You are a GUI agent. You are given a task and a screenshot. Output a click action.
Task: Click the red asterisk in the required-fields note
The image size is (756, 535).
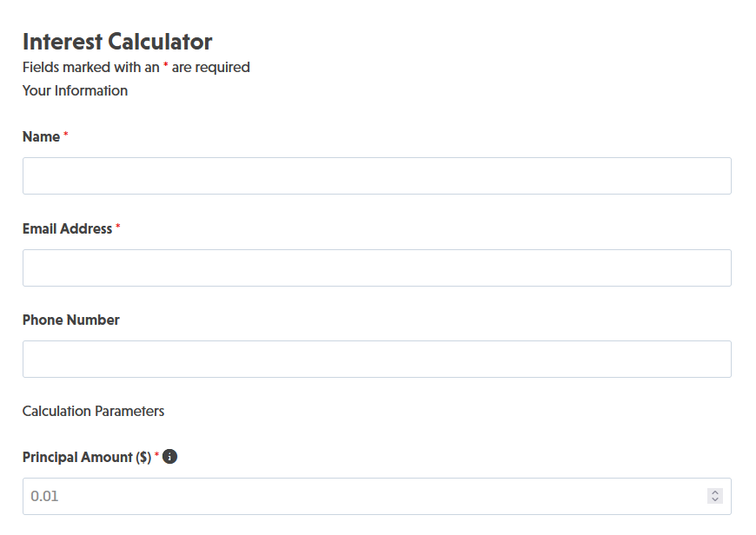click(x=166, y=66)
